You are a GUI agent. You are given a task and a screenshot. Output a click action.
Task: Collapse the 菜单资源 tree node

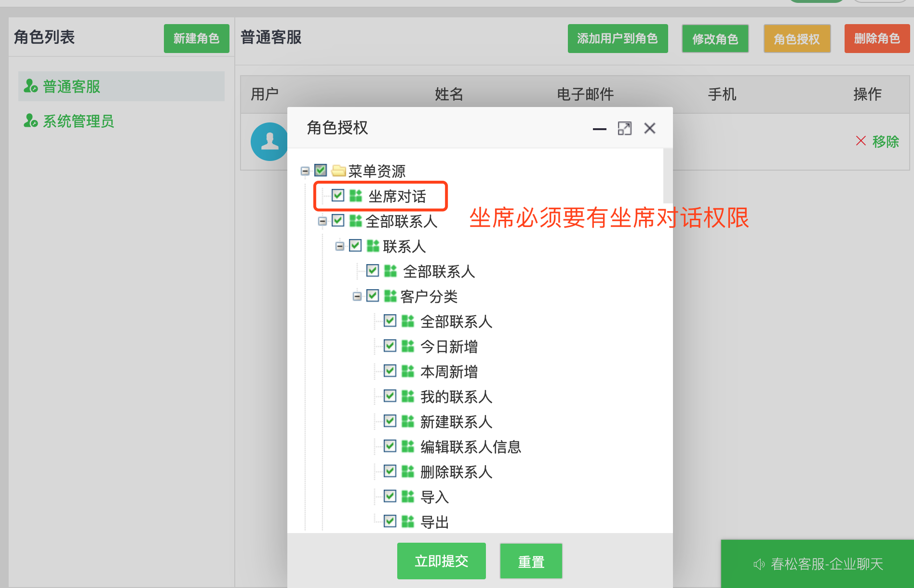(x=305, y=171)
